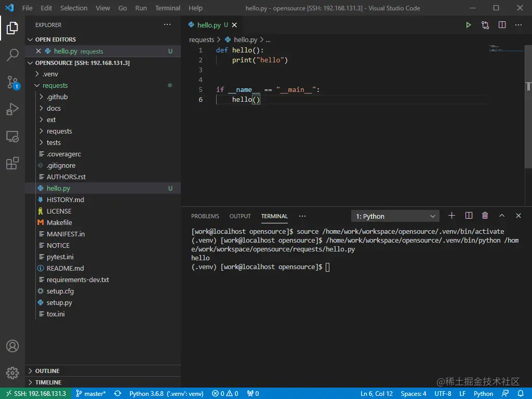Click the master* branch in status bar

[91, 394]
